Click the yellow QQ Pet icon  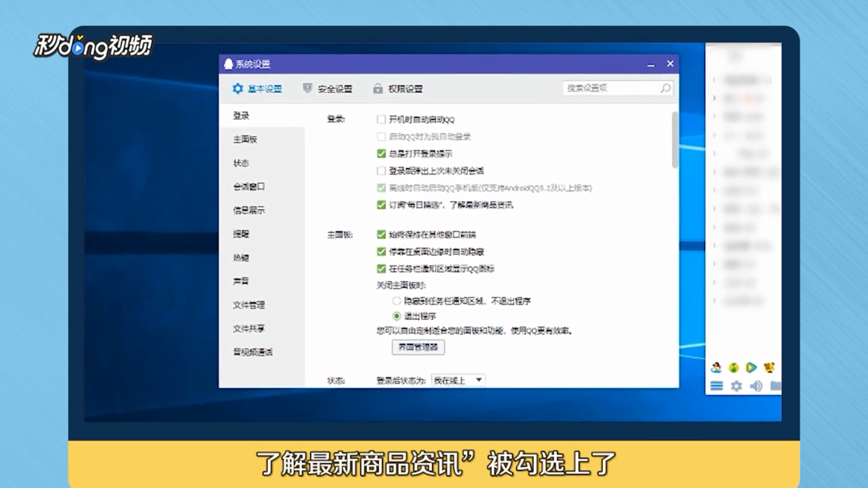[x=769, y=368]
